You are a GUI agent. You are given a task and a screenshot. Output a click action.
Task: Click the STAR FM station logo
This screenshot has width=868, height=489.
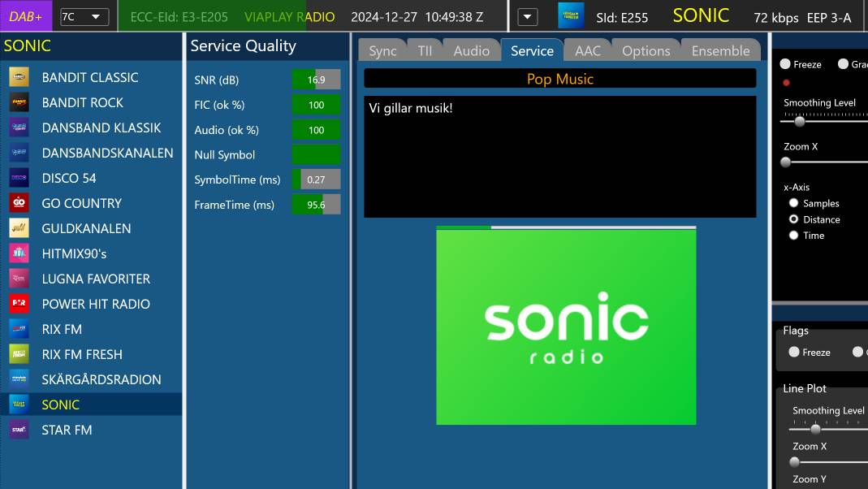19,430
